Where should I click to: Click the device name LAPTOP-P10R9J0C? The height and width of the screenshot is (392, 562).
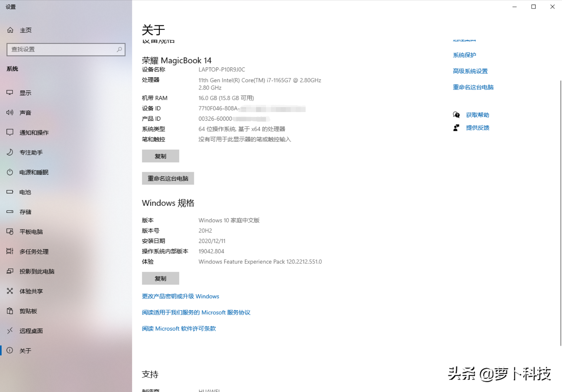coord(222,69)
